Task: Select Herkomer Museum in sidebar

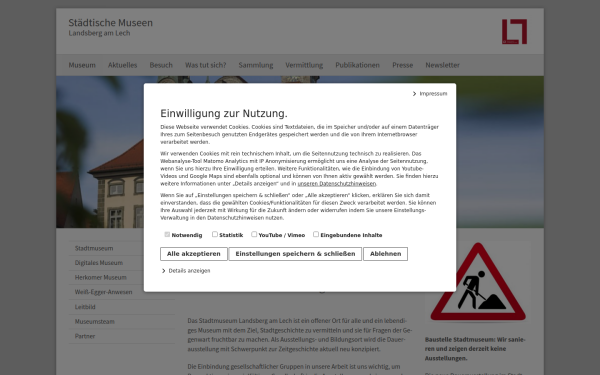Action: (122, 277)
